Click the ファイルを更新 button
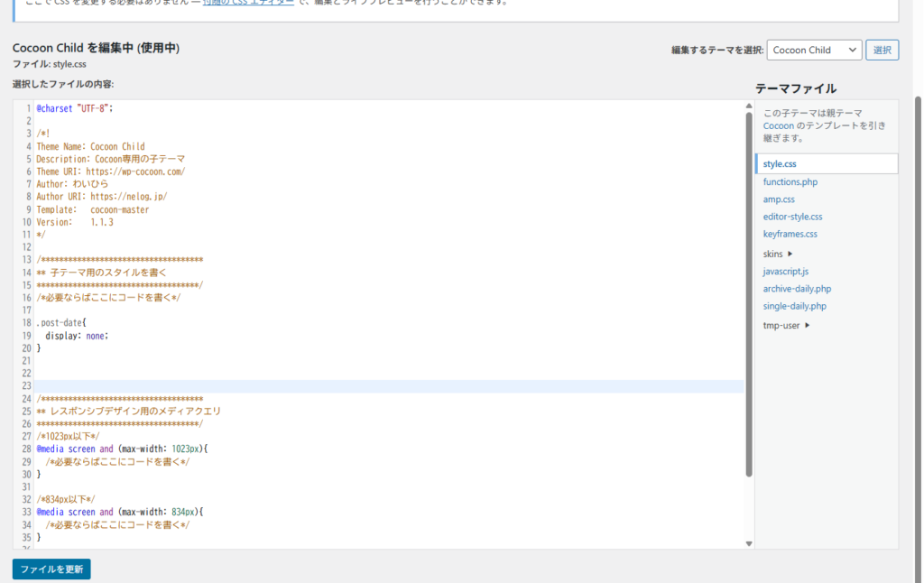924x583 pixels. pos(51,569)
